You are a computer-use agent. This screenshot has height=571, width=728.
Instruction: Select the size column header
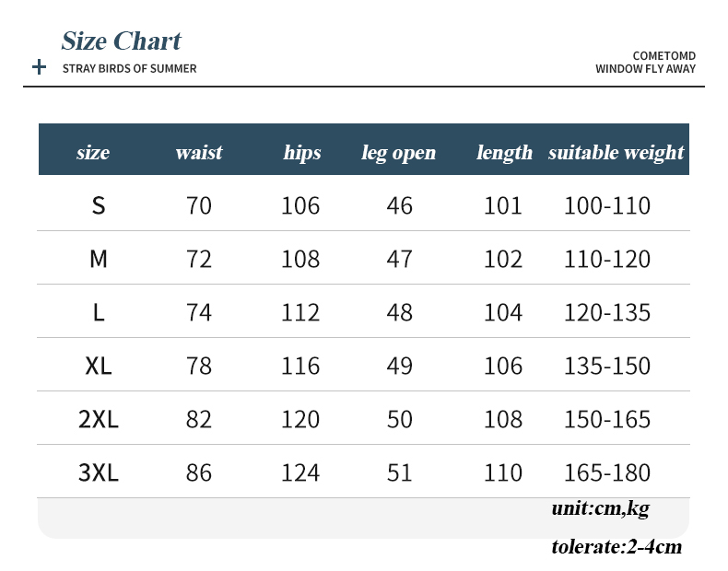[93, 152]
